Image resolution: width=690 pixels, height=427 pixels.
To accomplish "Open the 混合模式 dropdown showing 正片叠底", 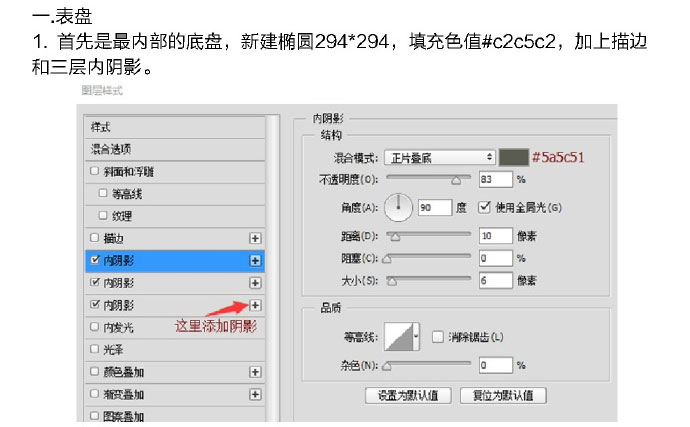I will (440, 158).
